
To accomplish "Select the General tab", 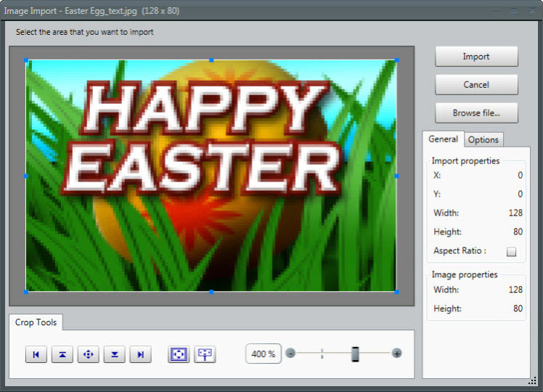I will coord(443,139).
